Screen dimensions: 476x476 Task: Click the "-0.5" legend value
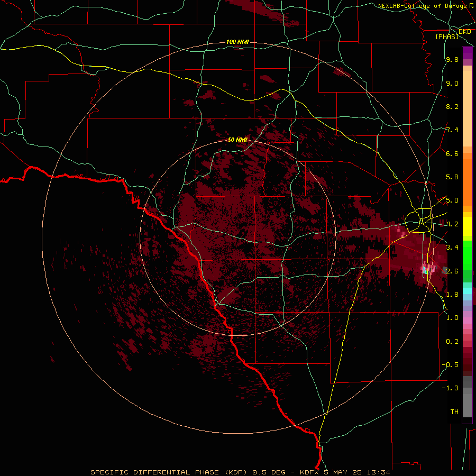tap(450, 365)
